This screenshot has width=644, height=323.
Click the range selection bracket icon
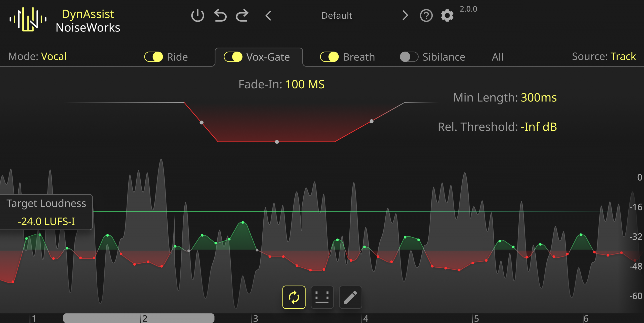(x=322, y=297)
